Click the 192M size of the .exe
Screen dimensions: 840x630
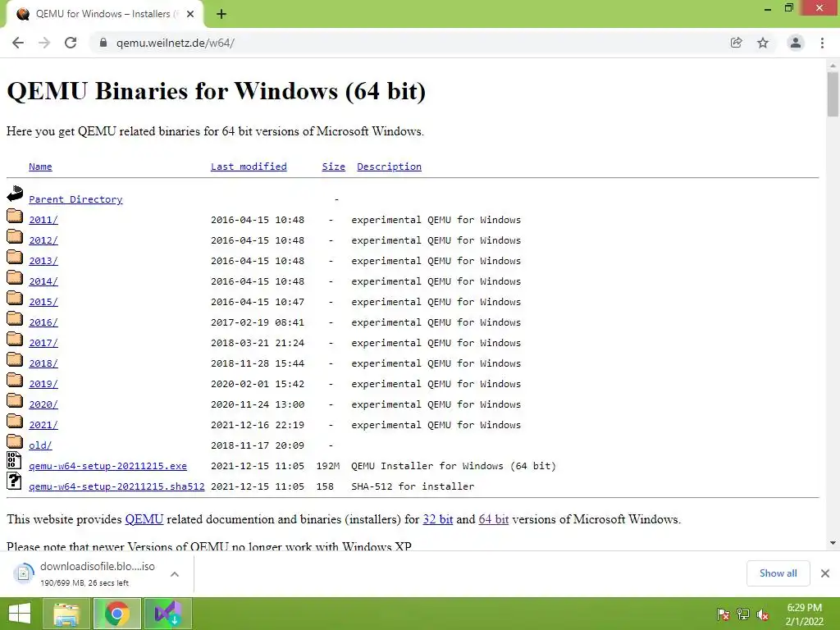(328, 466)
